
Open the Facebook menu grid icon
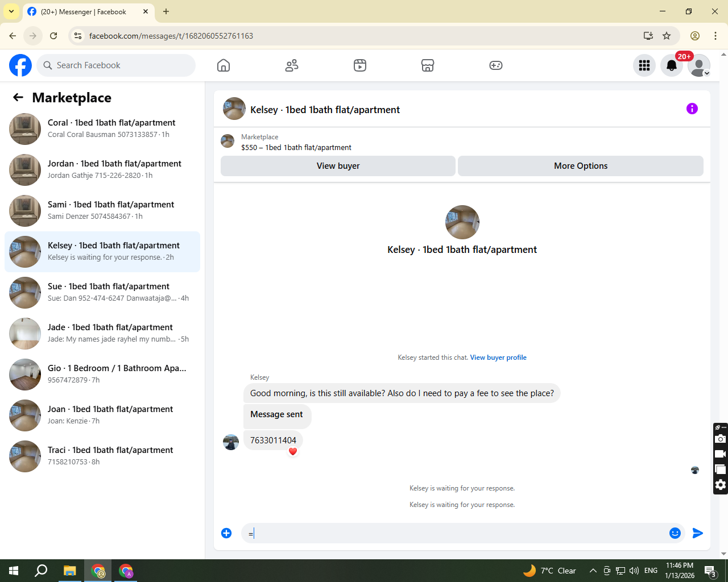(644, 65)
